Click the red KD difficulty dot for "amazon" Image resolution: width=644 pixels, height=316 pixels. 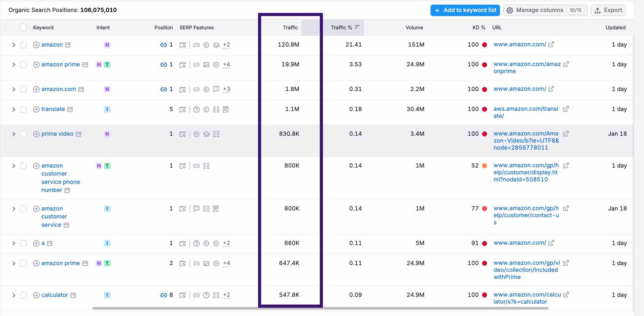pyautogui.click(x=484, y=44)
